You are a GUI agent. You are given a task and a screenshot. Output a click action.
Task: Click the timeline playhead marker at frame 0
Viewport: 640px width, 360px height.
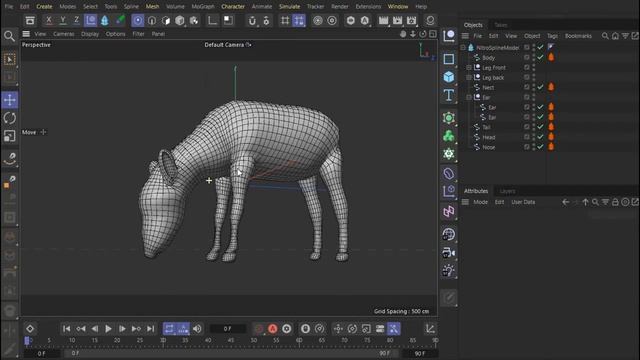coord(27,340)
